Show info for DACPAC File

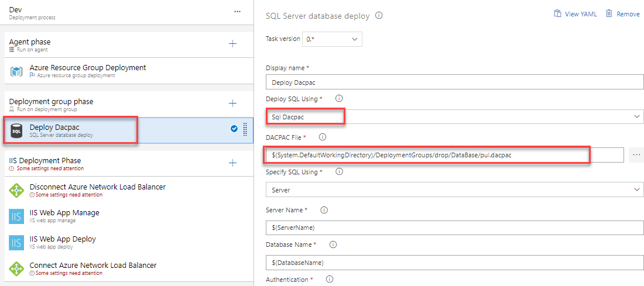323,136
